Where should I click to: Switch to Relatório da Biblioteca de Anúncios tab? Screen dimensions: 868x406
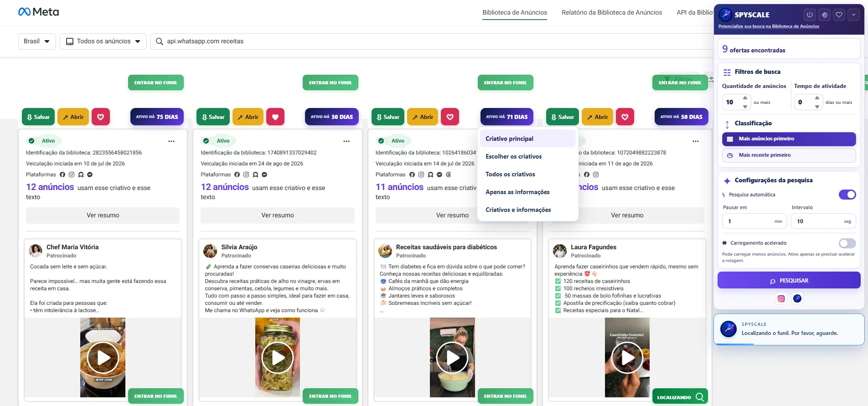click(612, 13)
